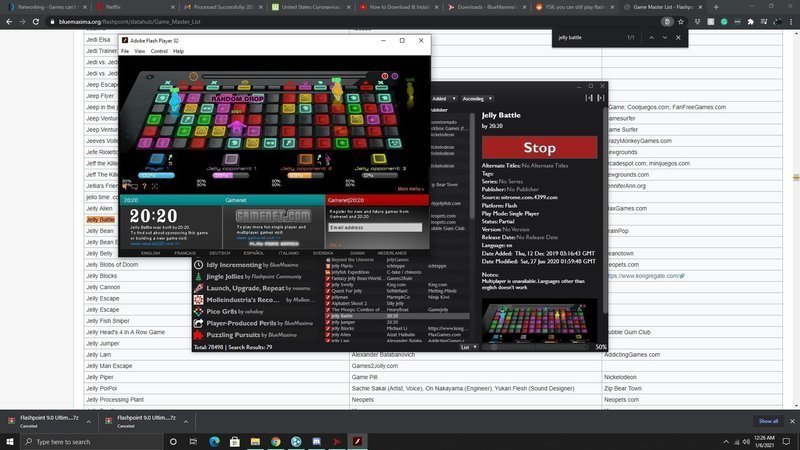800x450 pixels.
Task: Select the Quest For Jelly game row
Action: coord(397,291)
